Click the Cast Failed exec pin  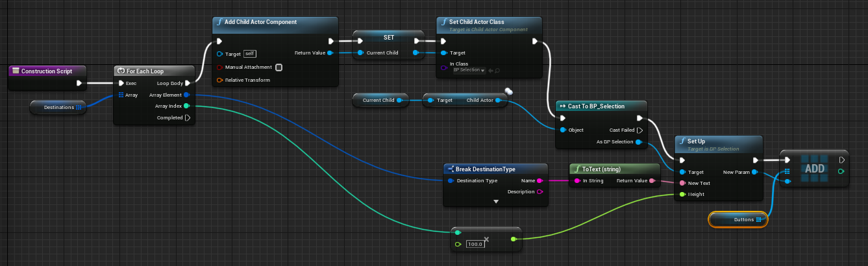point(639,130)
